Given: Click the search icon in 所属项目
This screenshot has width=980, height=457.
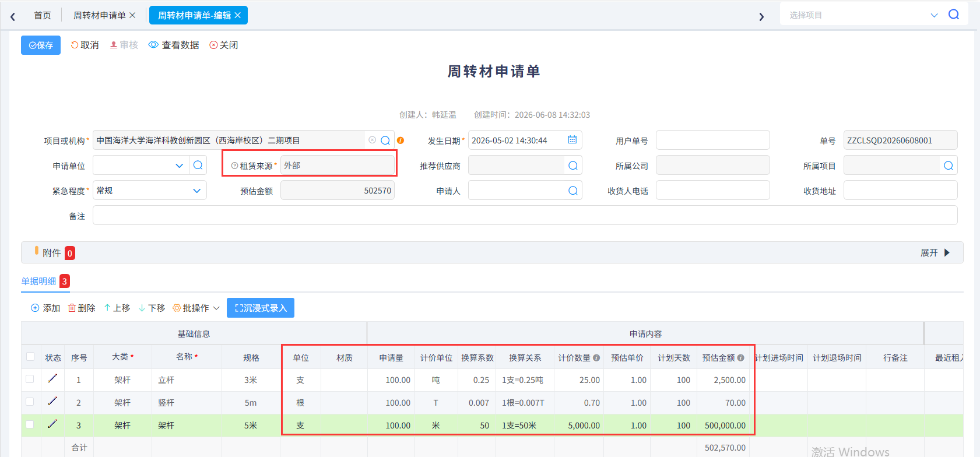Looking at the screenshot, I should [949, 166].
